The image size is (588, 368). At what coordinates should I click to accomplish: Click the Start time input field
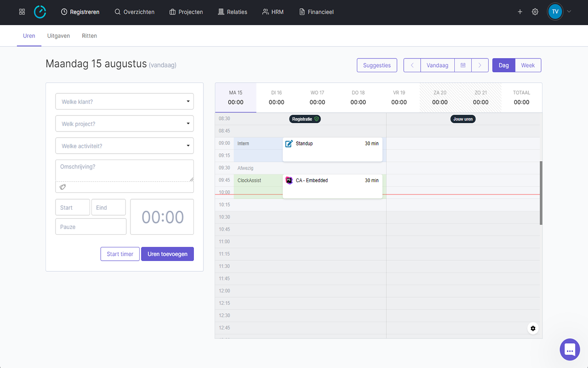(72, 207)
